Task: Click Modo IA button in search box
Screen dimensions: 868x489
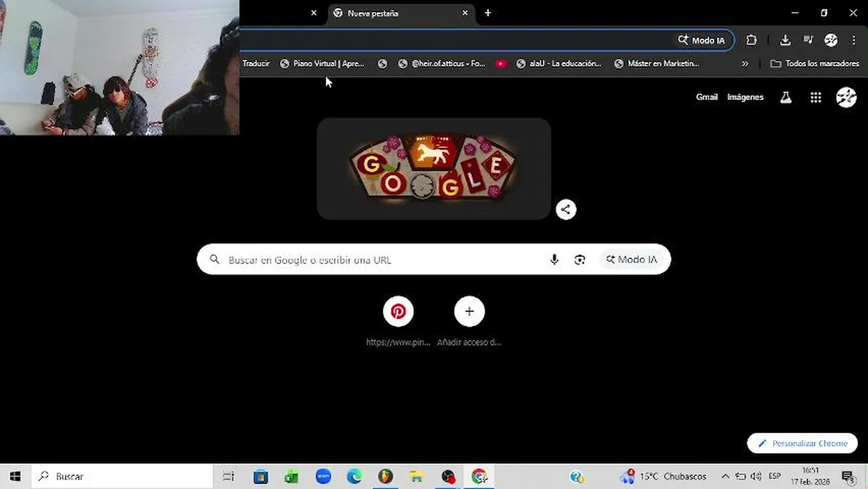Action: click(632, 259)
